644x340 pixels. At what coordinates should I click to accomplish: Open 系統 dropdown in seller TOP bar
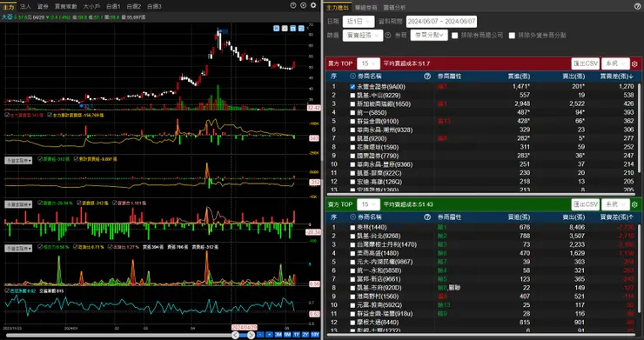614,204
